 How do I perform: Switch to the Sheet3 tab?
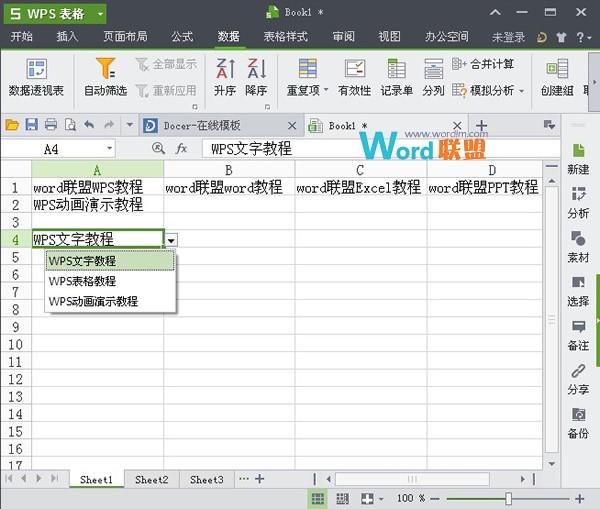tap(207, 480)
